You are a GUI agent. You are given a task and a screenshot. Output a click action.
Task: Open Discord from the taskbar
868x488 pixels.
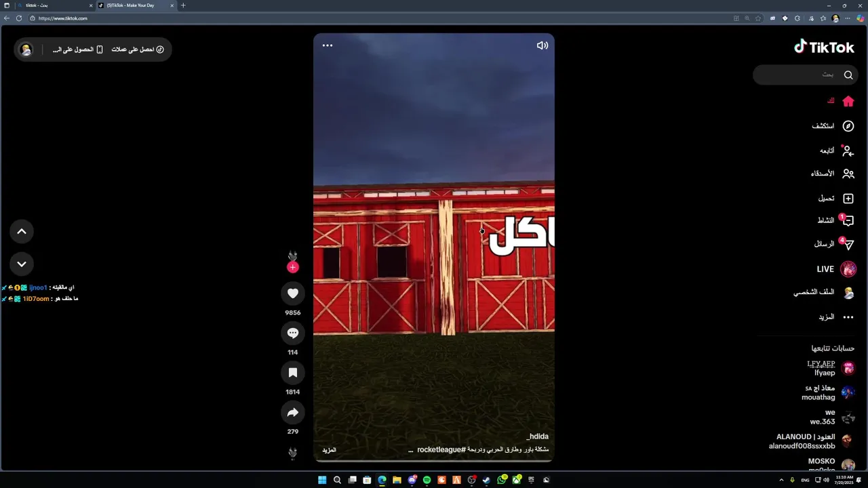(x=412, y=479)
